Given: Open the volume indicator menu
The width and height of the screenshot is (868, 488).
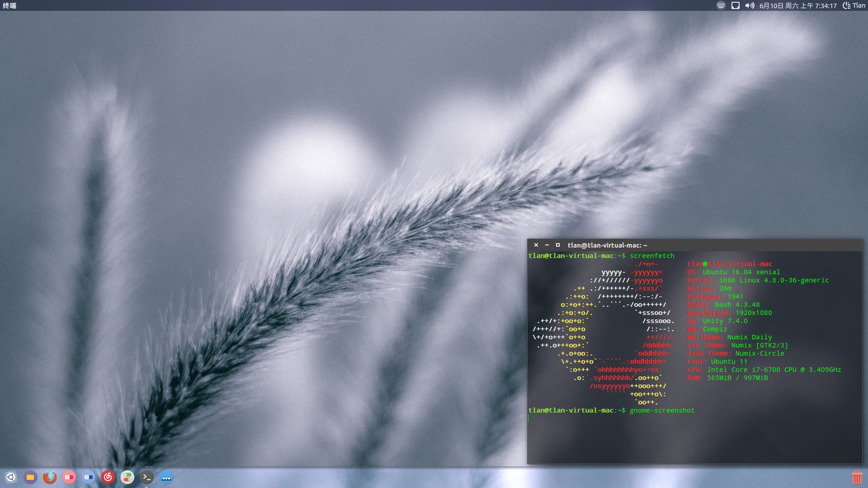Looking at the screenshot, I should tap(750, 5).
